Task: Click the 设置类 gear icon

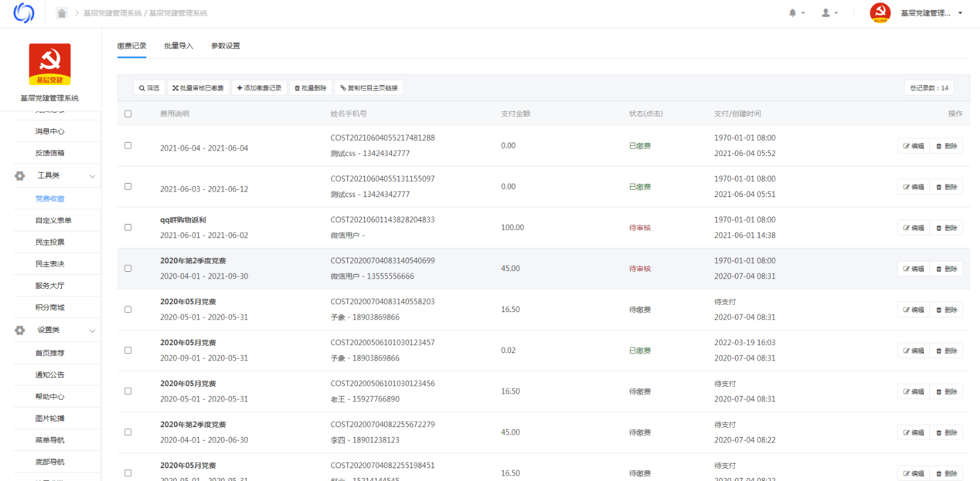Action: click(20, 330)
